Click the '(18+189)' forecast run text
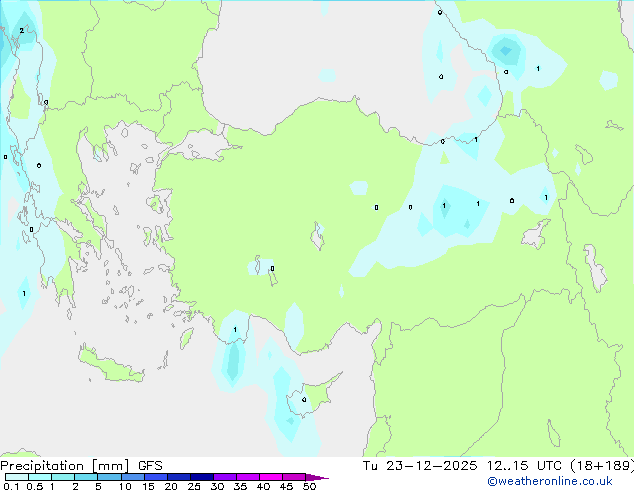Image resolution: width=634 pixels, height=490 pixels. 602,466
